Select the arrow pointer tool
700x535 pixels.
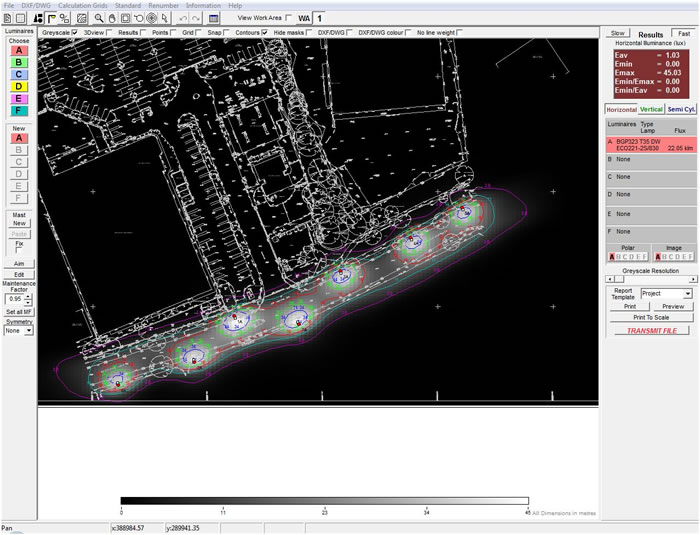tap(165, 18)
